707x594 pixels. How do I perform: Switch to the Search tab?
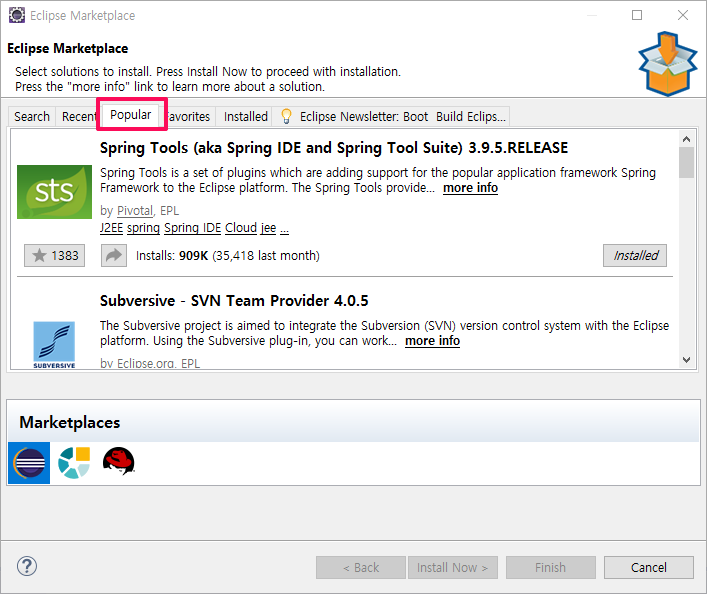(32, 116)
